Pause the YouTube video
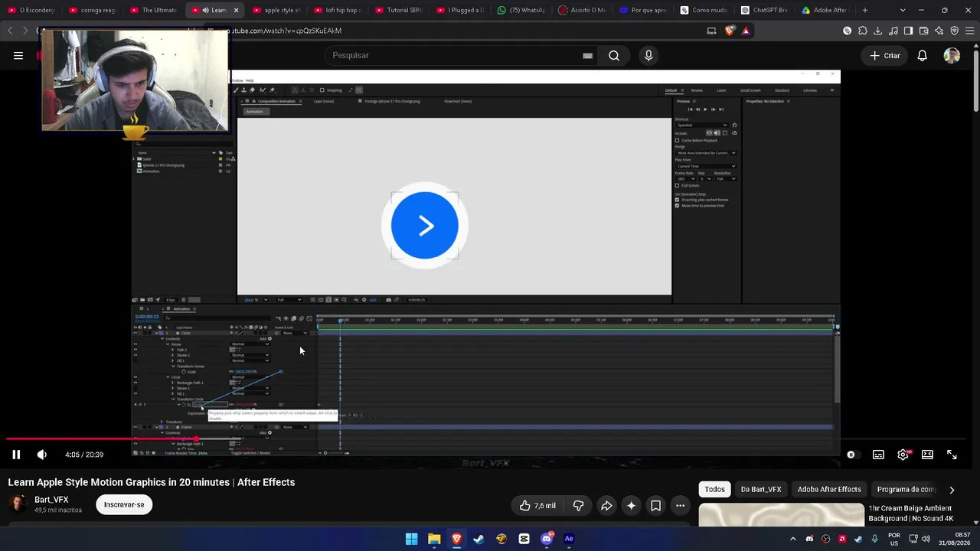Screen dimensions: 980x551 [x=16, y=455]
